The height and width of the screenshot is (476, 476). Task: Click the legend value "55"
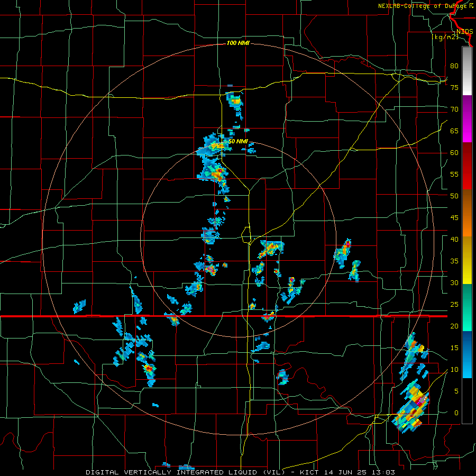pos(454,174)
